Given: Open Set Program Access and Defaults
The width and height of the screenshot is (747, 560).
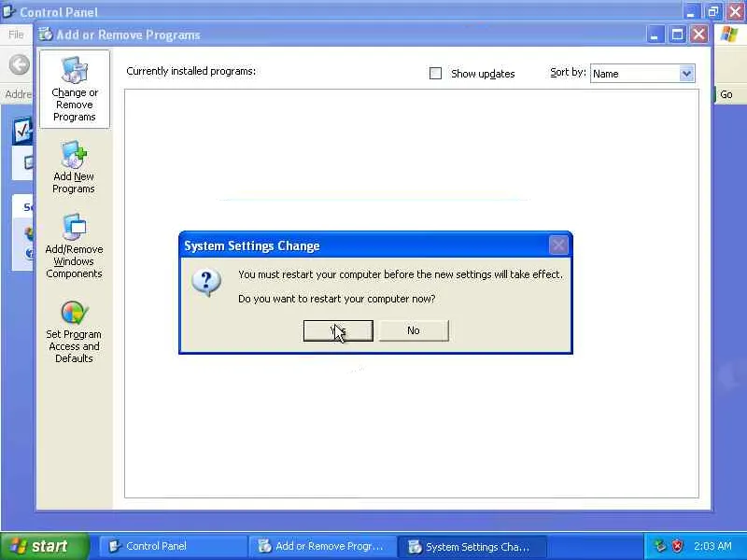Looking at the screenshot, I should pyautogui.click(x=74, y=332).
